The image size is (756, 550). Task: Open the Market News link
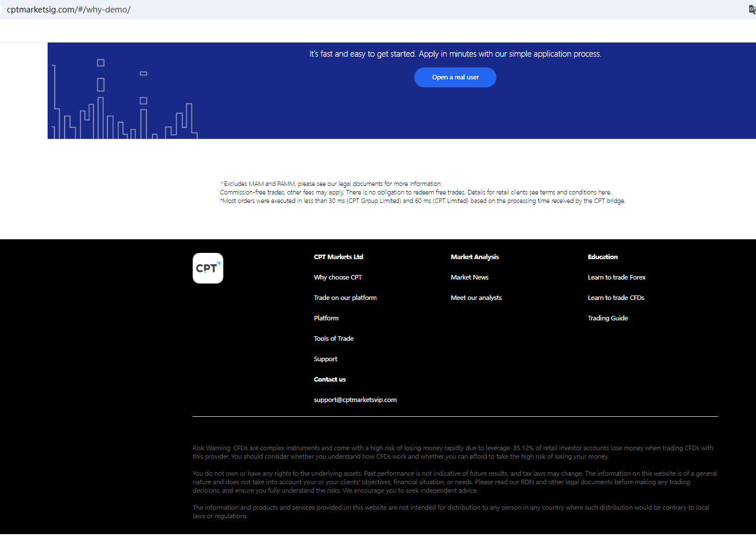470,277
